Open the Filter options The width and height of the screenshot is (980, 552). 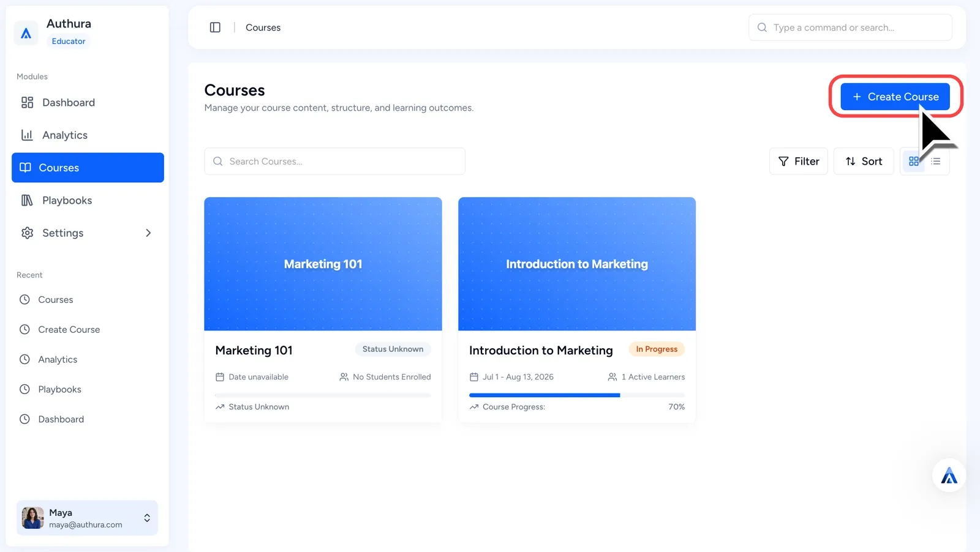pyautogui.click(x=799, y=162)
